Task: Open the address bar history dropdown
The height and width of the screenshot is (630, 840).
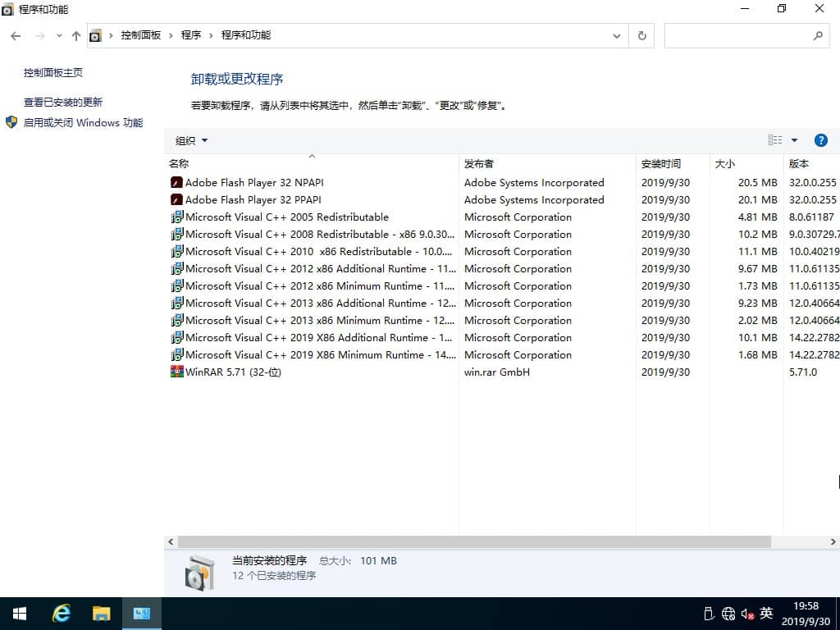Action: [x=617, y=35]
